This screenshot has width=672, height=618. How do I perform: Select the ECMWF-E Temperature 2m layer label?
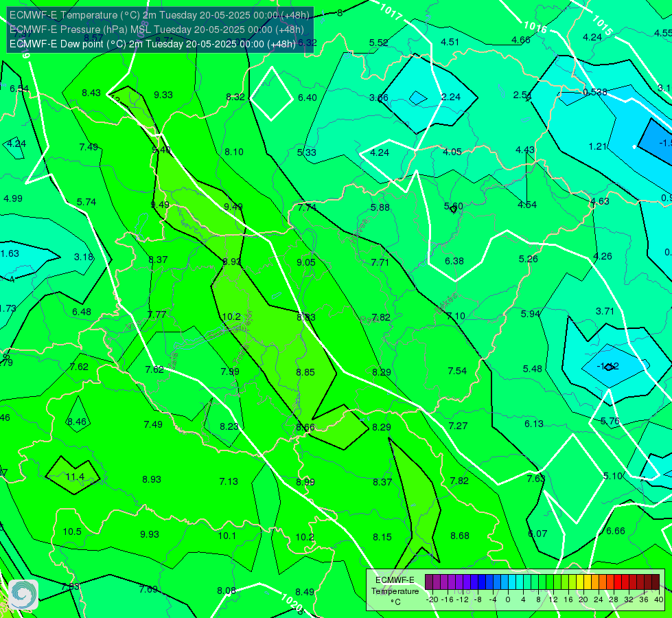[159, 15]
